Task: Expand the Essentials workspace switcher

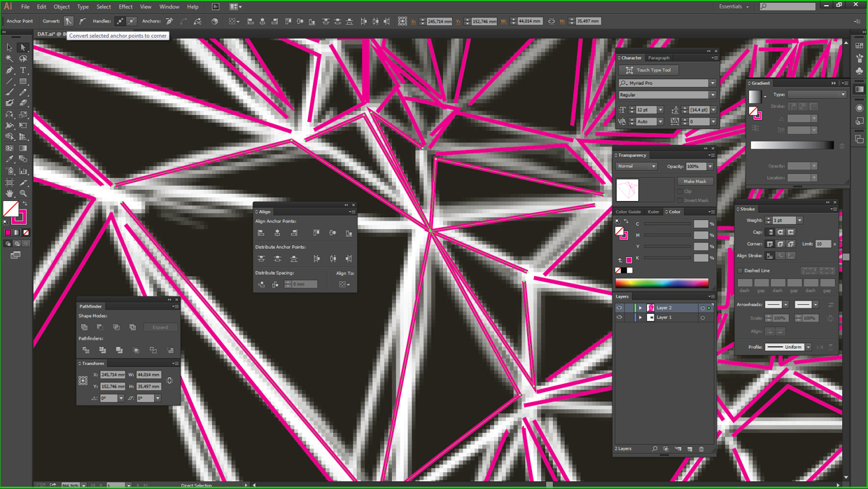Action: click(x=734, y=6)
